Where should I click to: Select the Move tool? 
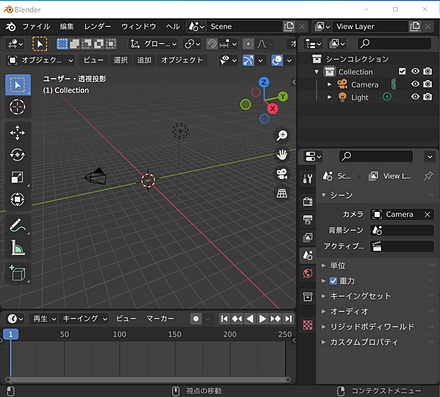click(x=17, y=133)
